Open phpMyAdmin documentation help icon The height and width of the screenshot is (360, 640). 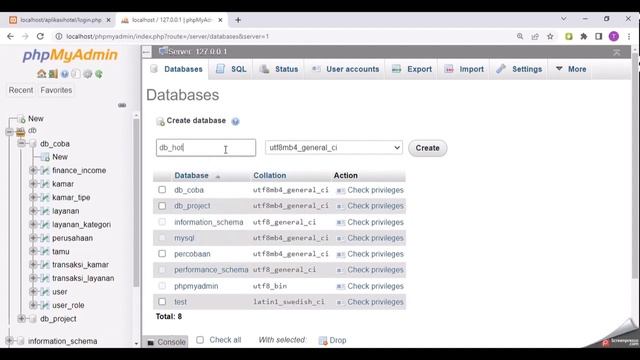click(x=64, y=74)
